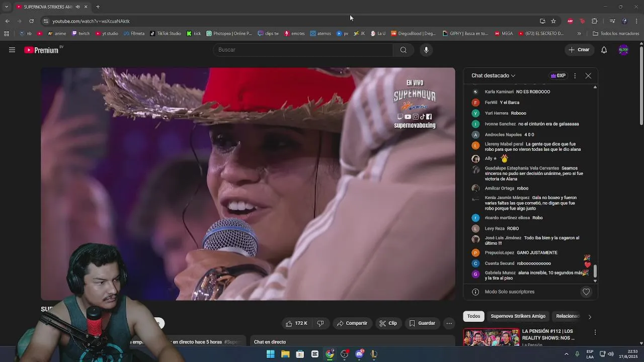Open more actions ellipsis under video
The width and height of the screenshot is (644, 362).
click(449, 323)
